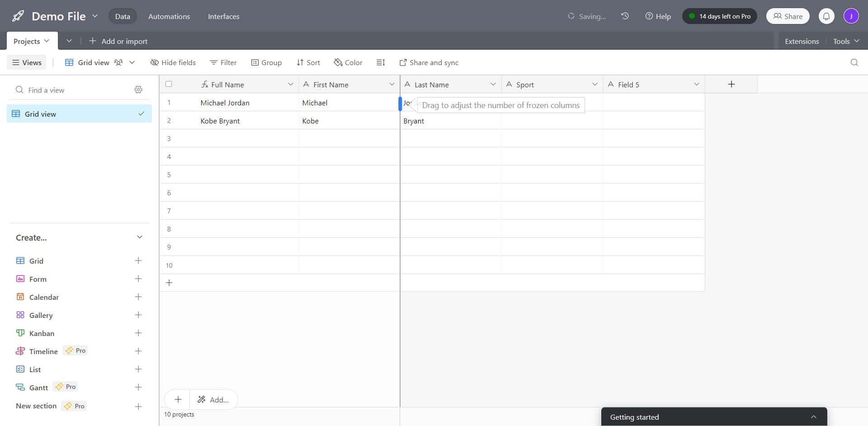The image size is (868, 426).
Task: Click the Share button
Action: coord(788,16)
